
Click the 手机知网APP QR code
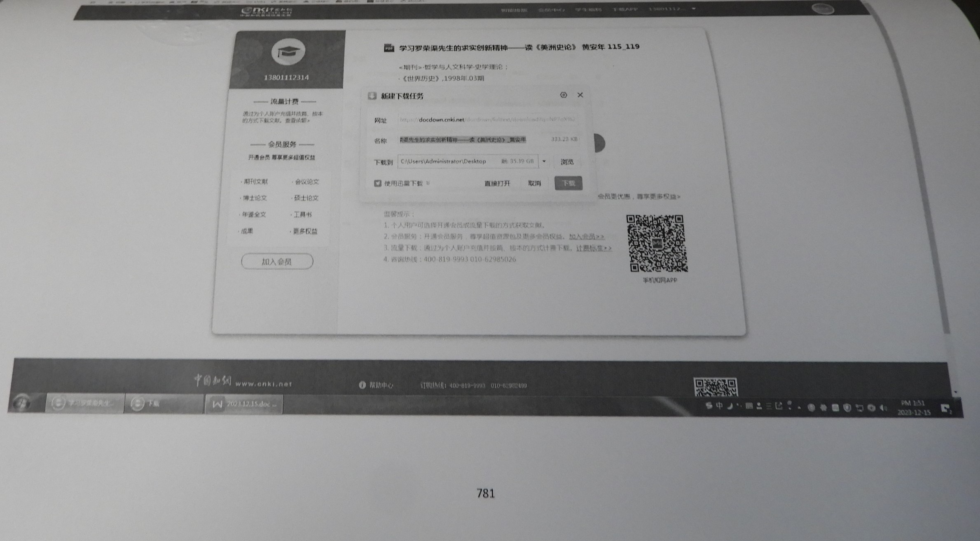(x=657, y=243)
